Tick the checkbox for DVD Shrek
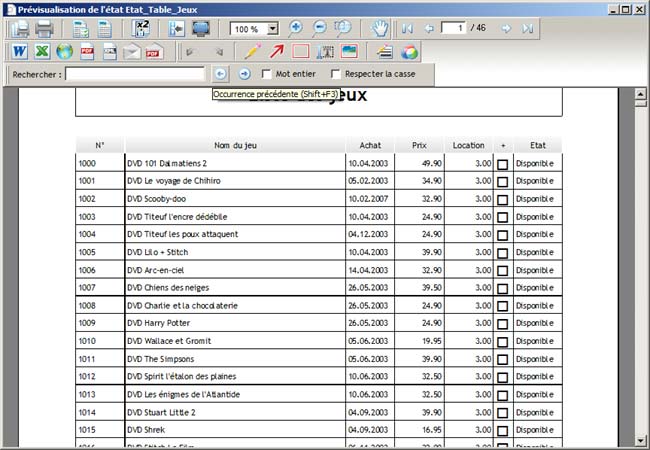 (502, 431)
